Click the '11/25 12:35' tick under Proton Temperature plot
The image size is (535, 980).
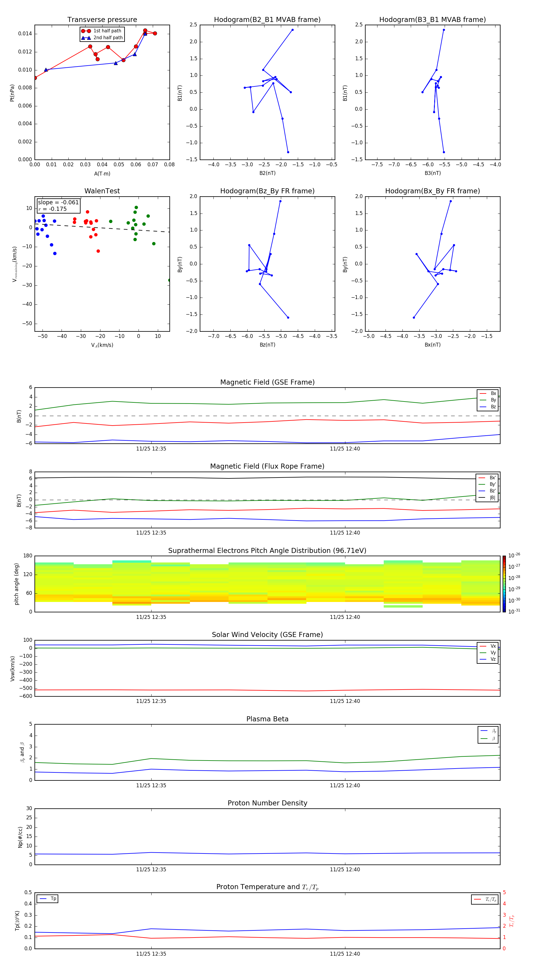pos(151,954)
